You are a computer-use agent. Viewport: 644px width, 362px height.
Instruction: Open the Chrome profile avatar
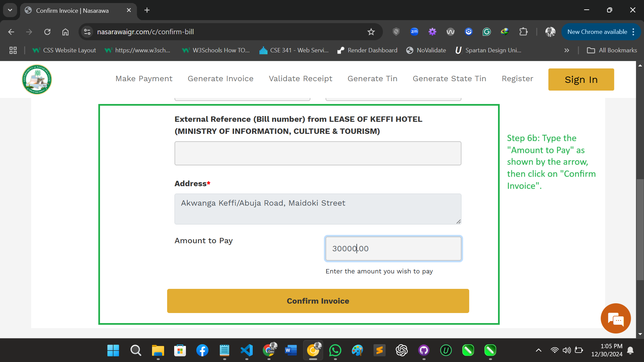(550, 32)
